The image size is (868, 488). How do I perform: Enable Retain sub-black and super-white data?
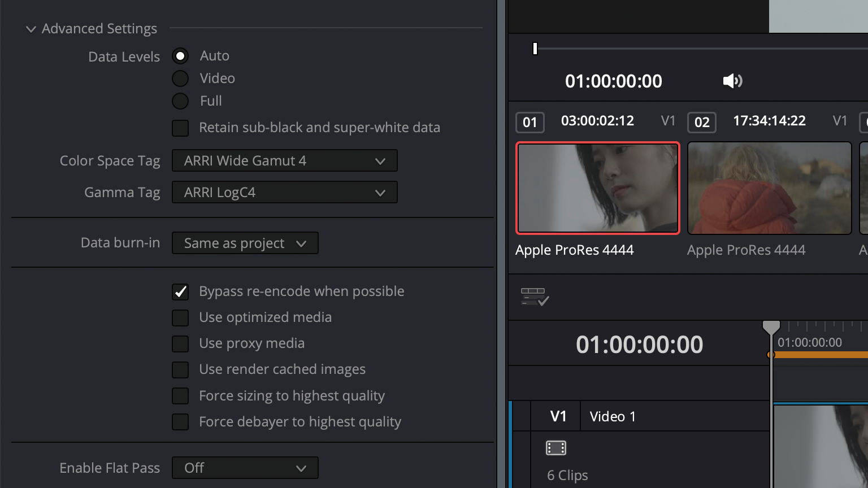[x=180, y=128]
